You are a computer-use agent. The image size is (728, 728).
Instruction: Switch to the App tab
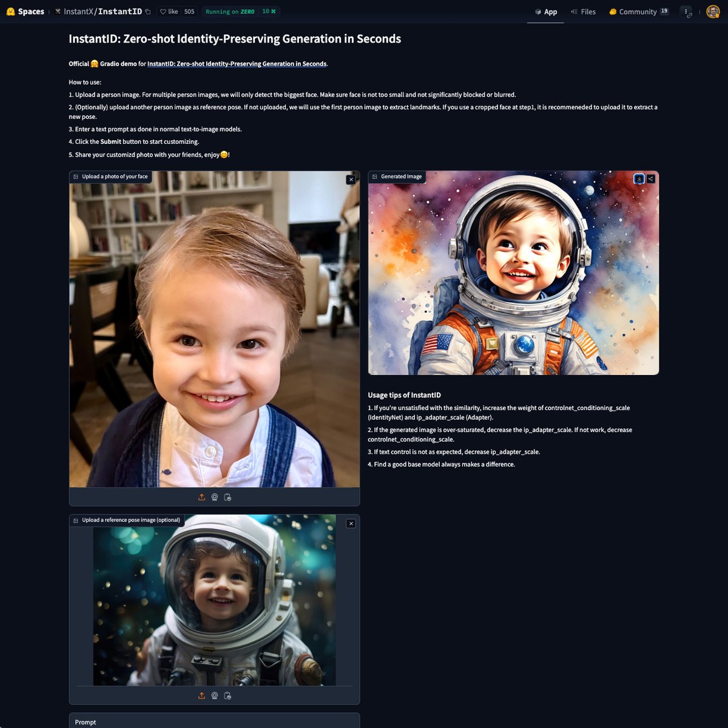pos(545,12)
